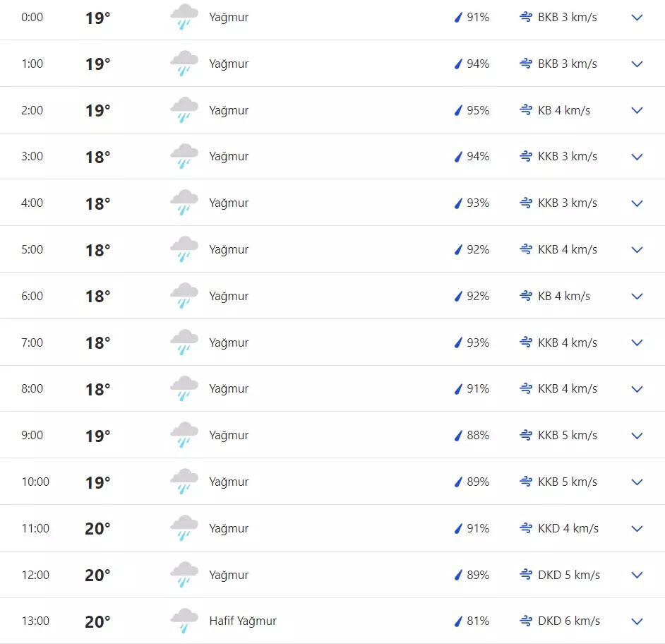The image size is (665, 644).
Task: Click the raindrop icon next to 81%
Action: pyautogui.click(x=458, y=621)
